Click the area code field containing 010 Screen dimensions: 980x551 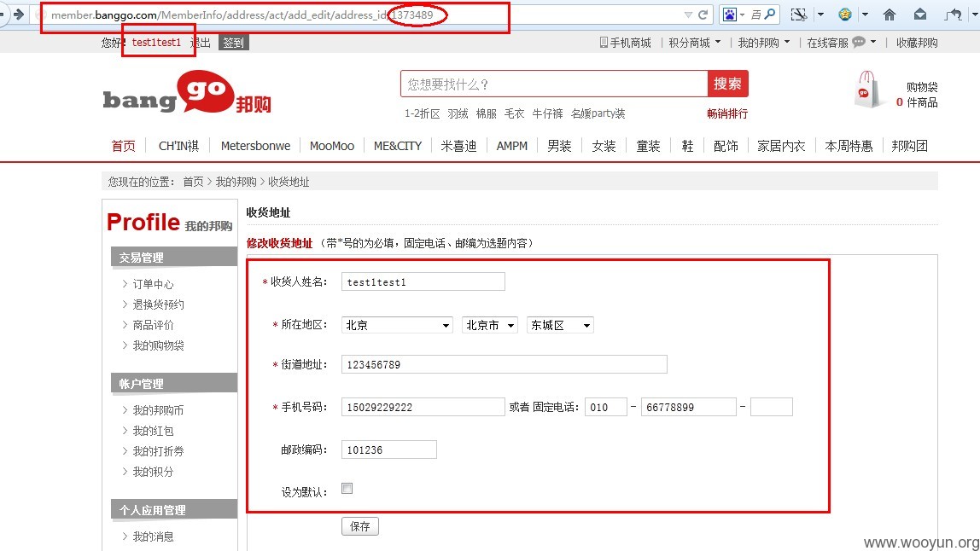point(605,407)
